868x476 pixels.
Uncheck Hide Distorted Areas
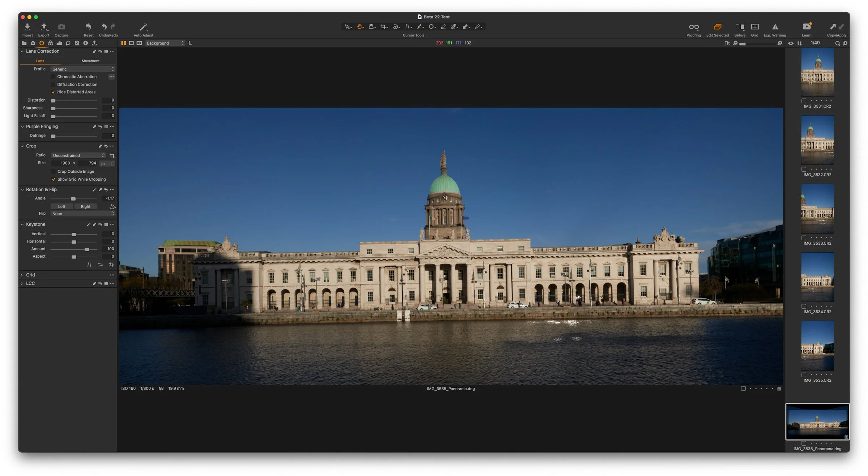(54, 92)
